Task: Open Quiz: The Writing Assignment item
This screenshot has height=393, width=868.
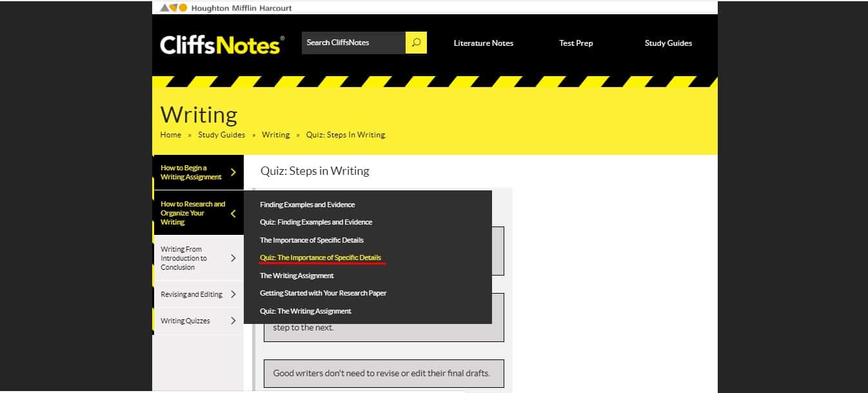Action: coord(306,311)
